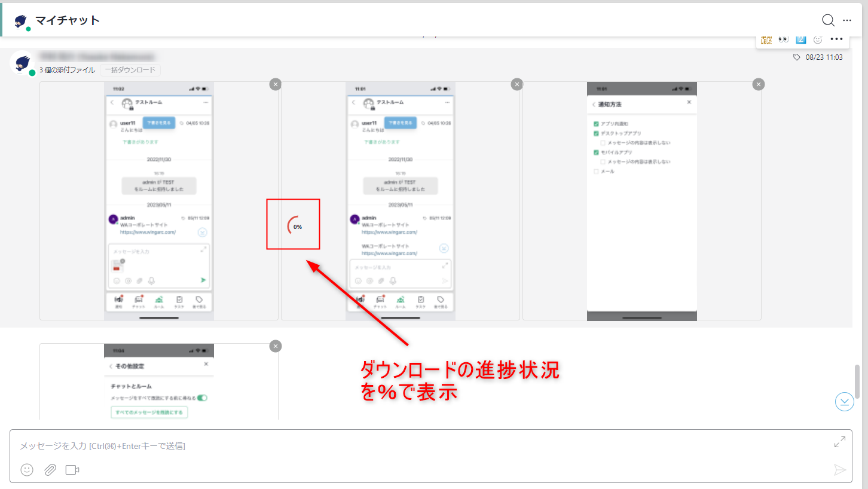
Task: Click the メッセージを入力 text field
Action: coord(418,446)
